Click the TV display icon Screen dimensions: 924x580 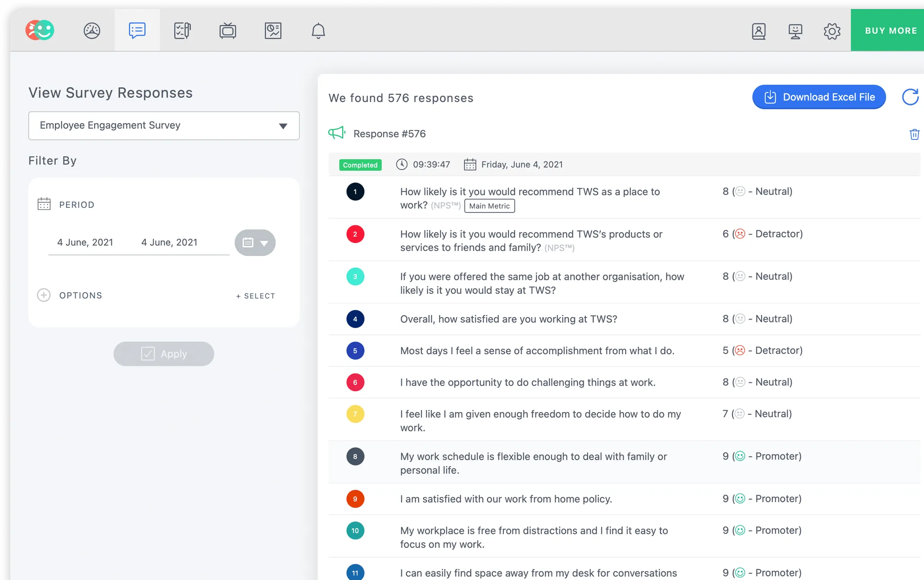click(x=228, y=31)
